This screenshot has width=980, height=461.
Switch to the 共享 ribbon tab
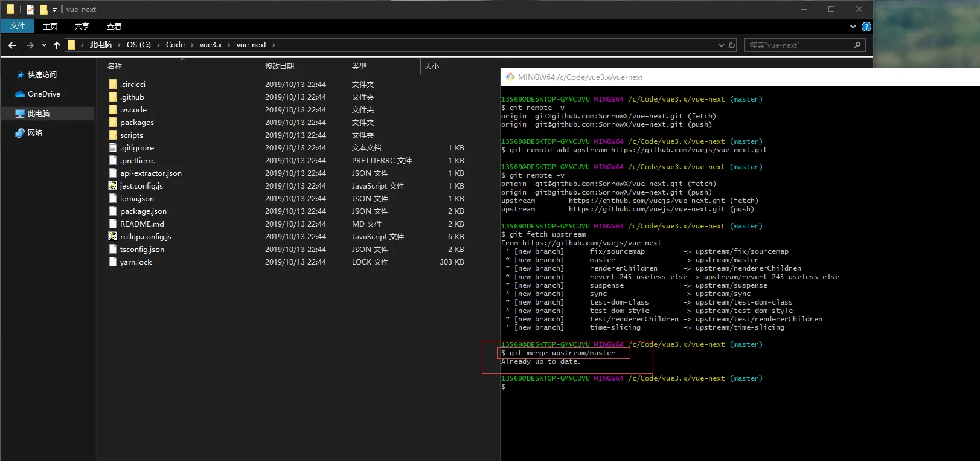pos(82,26)
